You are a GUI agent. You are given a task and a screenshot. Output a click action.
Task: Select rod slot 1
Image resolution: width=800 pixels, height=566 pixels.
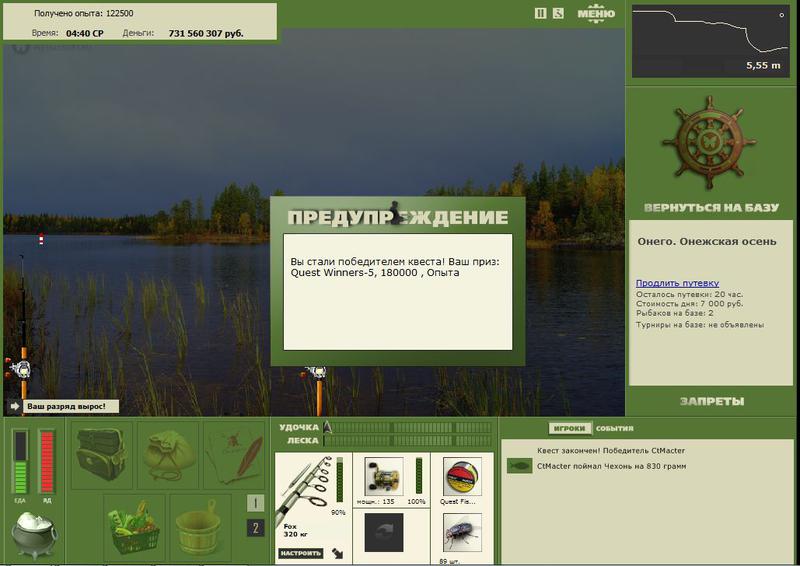256,503
